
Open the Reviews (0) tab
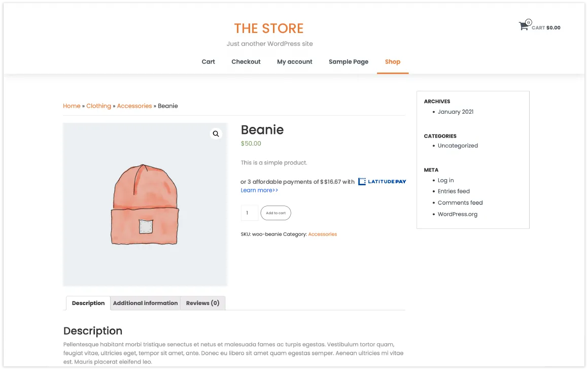click(202, 303)
